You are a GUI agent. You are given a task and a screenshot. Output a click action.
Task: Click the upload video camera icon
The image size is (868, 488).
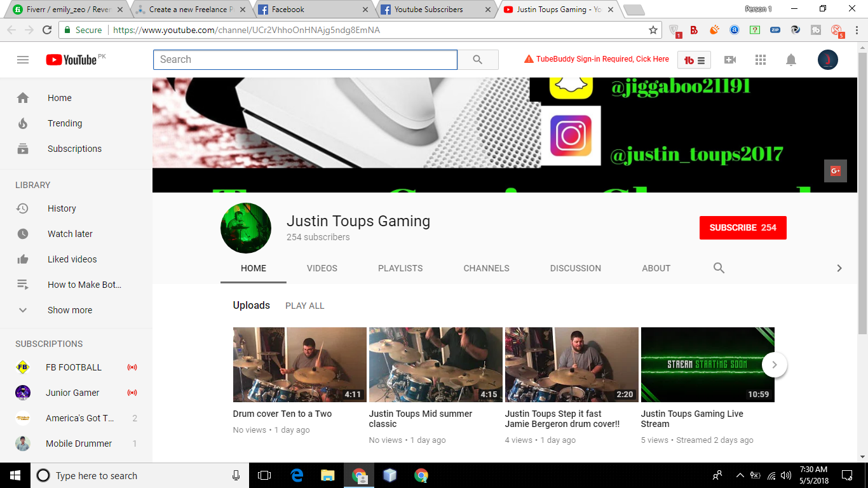730,60
